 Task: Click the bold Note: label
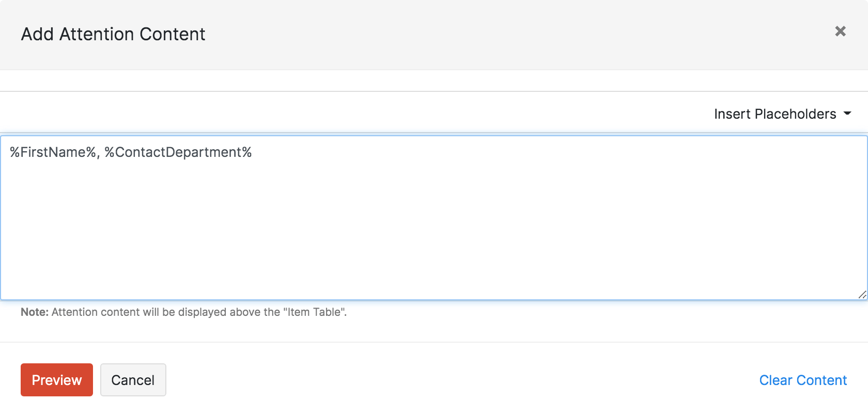click(35, 312)
